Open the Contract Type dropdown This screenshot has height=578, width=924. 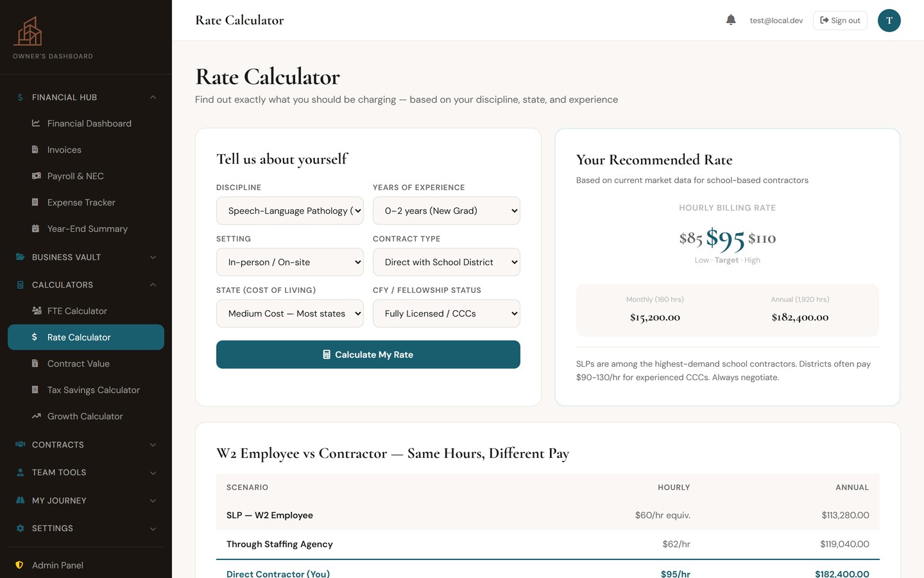(447, 262)
